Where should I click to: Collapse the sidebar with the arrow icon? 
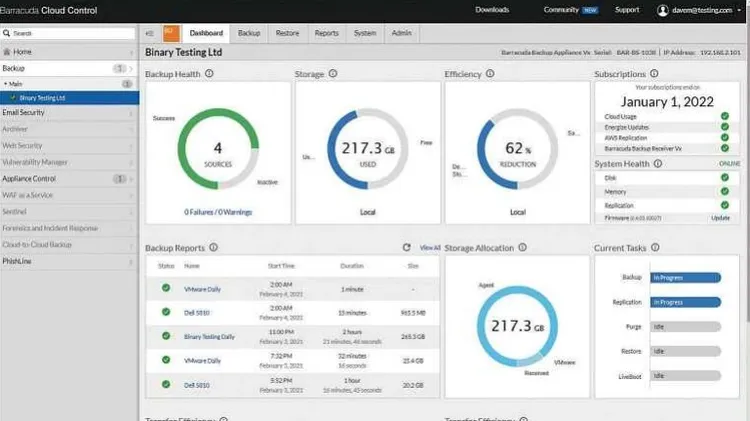click(x=149, y=33)
